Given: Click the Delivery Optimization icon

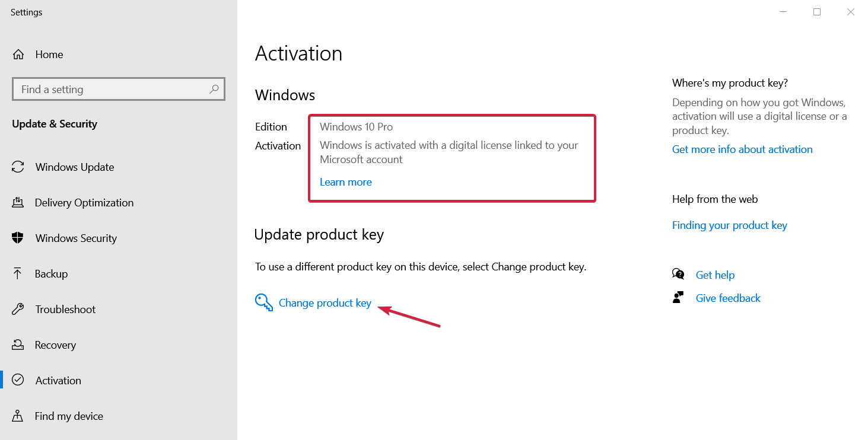Looking at the screenshot, I should [18, 203].
